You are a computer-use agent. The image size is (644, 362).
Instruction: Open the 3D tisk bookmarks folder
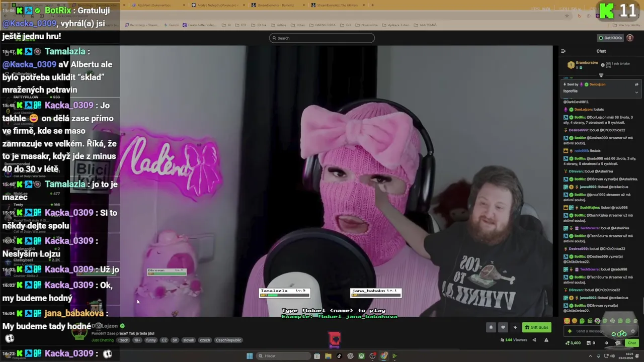coord(260,25)
